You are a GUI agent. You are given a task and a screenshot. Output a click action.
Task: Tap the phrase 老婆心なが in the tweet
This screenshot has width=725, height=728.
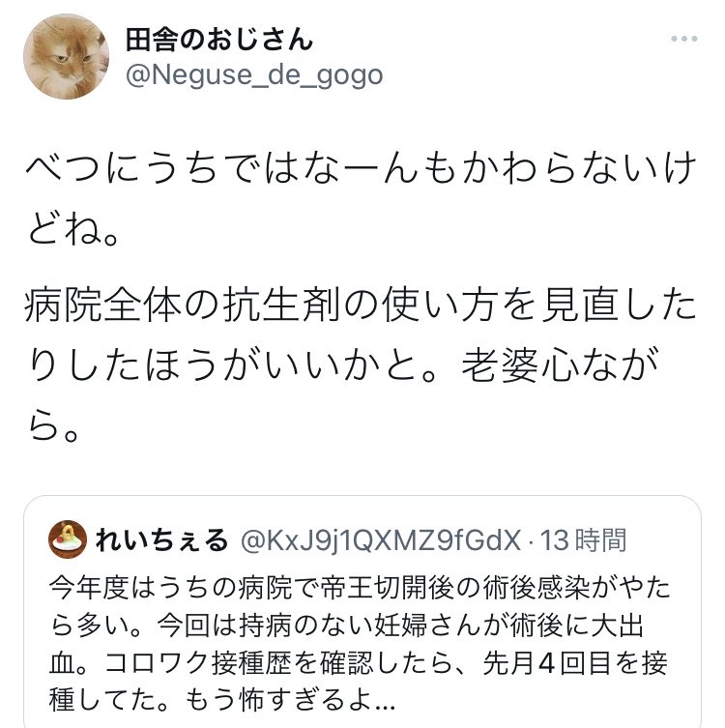[560, 364]
